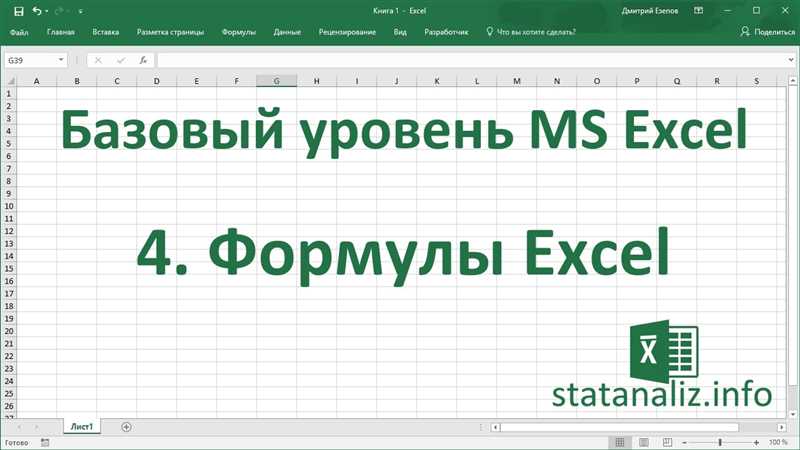Select row 20 header
Screen dimensions: 800x450
pyautogui.click(x=9, y=331)
